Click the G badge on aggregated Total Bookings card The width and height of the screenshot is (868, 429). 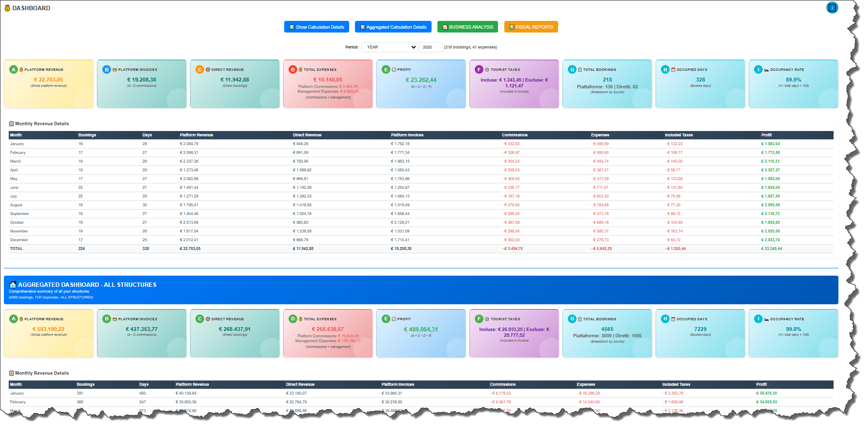[x=572, y=319]
